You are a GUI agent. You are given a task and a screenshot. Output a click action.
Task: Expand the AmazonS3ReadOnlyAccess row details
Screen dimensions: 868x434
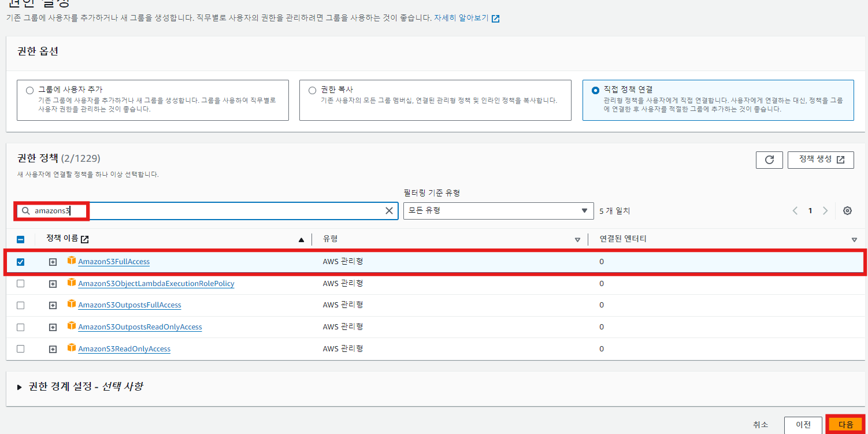(x=53, y=349)
